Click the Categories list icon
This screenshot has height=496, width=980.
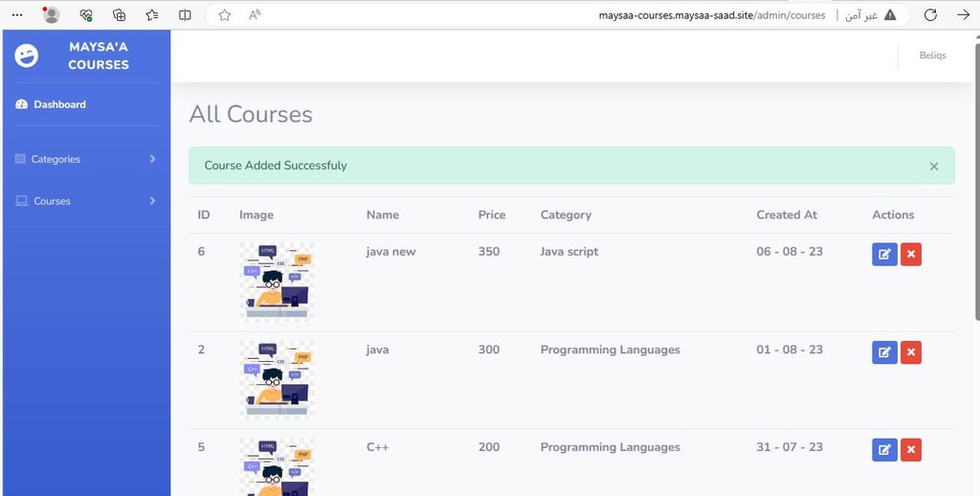(x=20, y=159)
